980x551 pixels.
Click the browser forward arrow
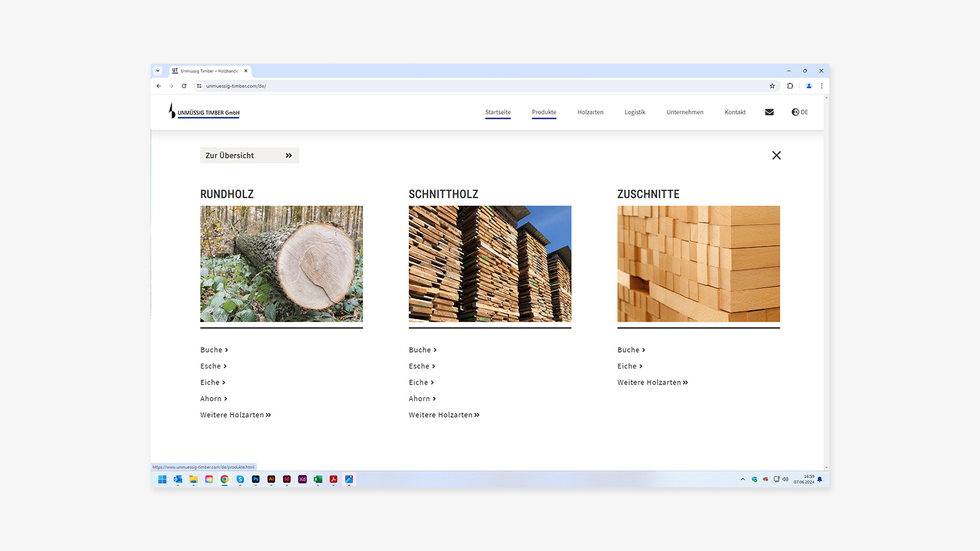tap(171, 86)
